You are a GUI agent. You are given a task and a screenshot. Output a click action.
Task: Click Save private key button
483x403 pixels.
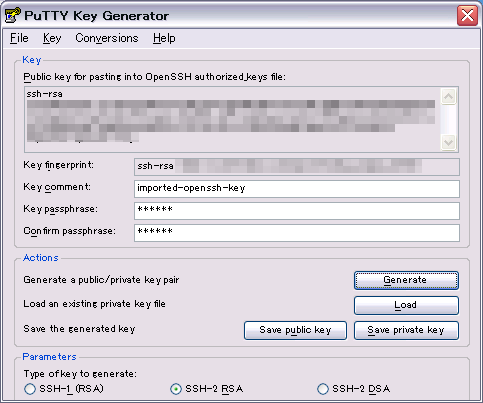[x=406, y=330]
